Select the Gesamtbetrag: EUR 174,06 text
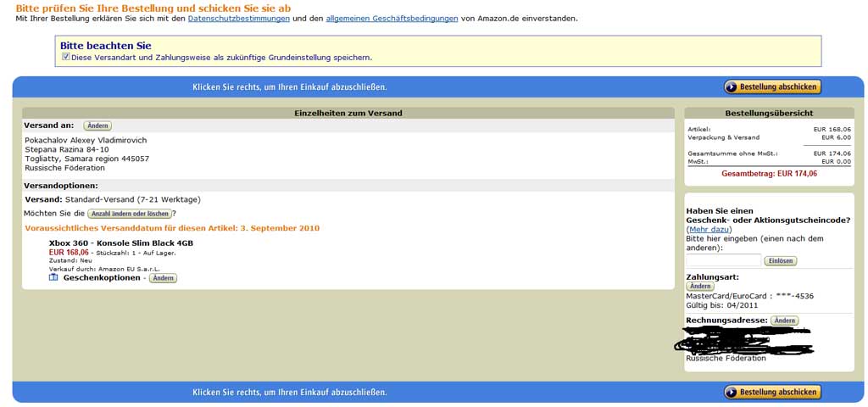The width and height of the screenshot is (868, 407). coord(770,174)
